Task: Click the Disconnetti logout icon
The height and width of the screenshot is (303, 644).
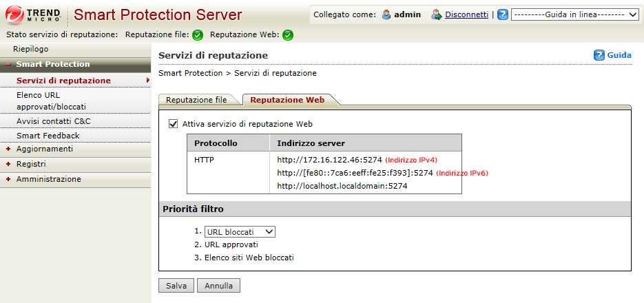Action: click(x=437, y=14)
